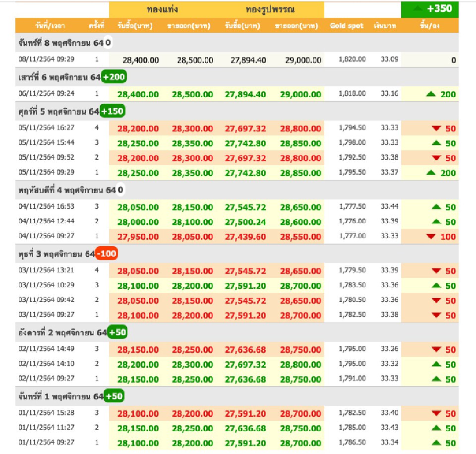Click the Gold spot column header
476x454 pixels.
coord(347,26)
